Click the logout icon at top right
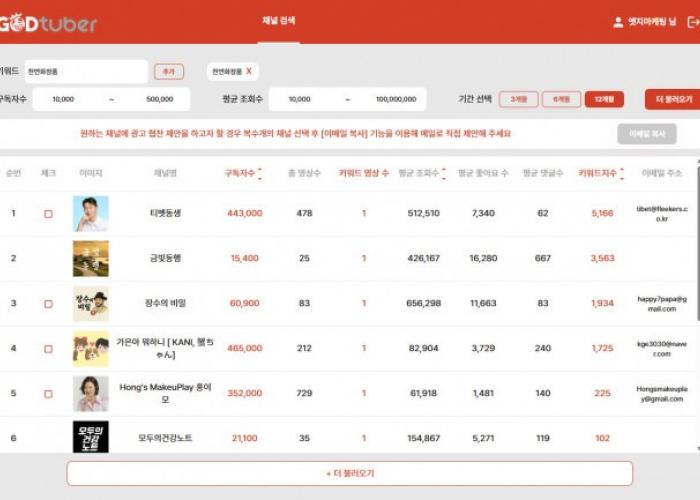Image resolution: width=700 pixels, height=500 pixels. 693,21
